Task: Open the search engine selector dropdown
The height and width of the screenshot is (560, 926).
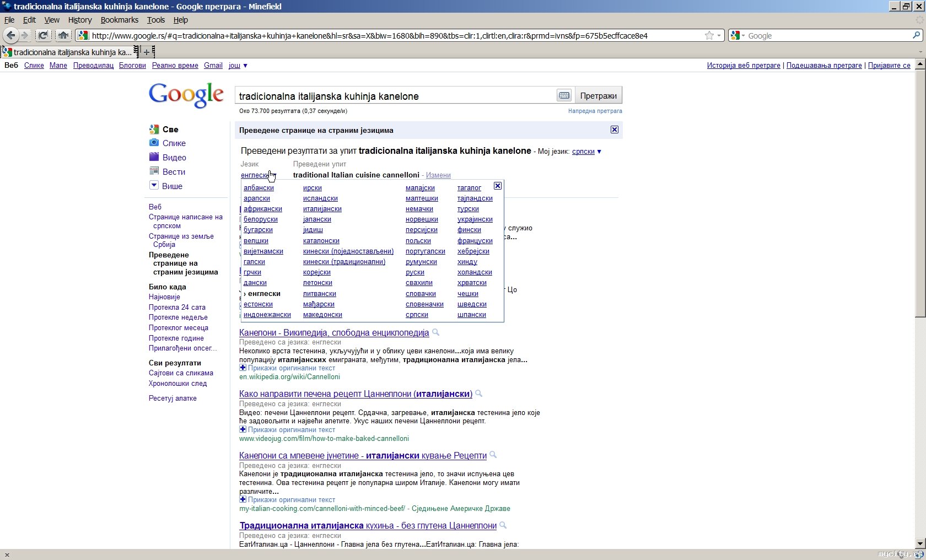Action: (x=736, y=35)
